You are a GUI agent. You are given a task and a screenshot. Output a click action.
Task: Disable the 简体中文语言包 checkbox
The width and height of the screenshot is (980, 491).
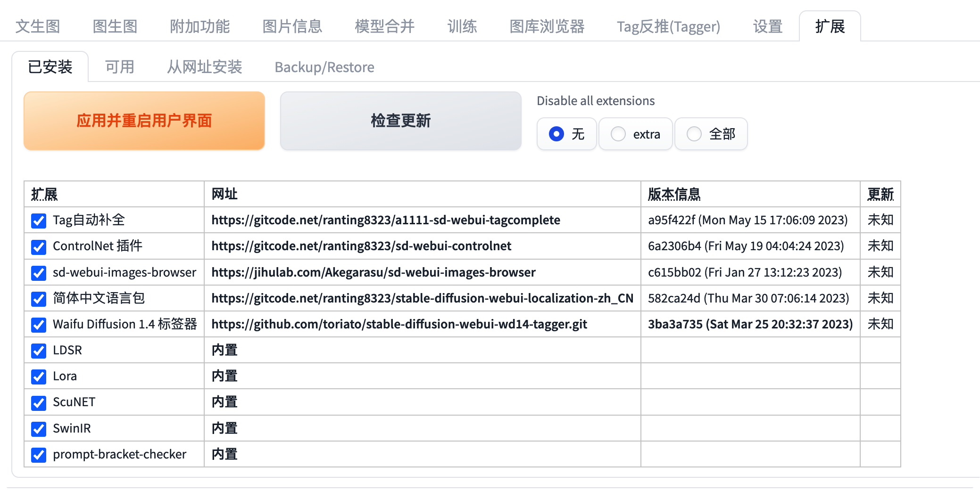(39, 299)
